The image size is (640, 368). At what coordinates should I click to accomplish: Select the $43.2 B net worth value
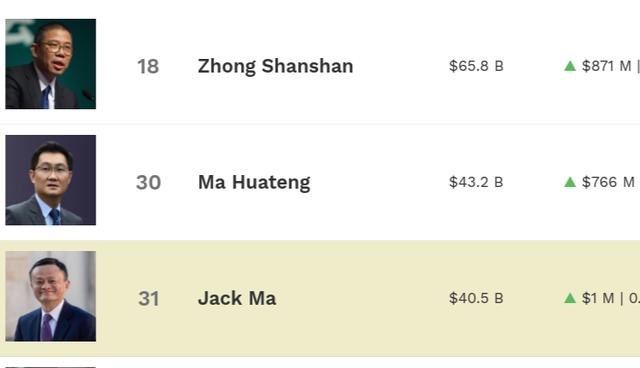click(476, 182)
